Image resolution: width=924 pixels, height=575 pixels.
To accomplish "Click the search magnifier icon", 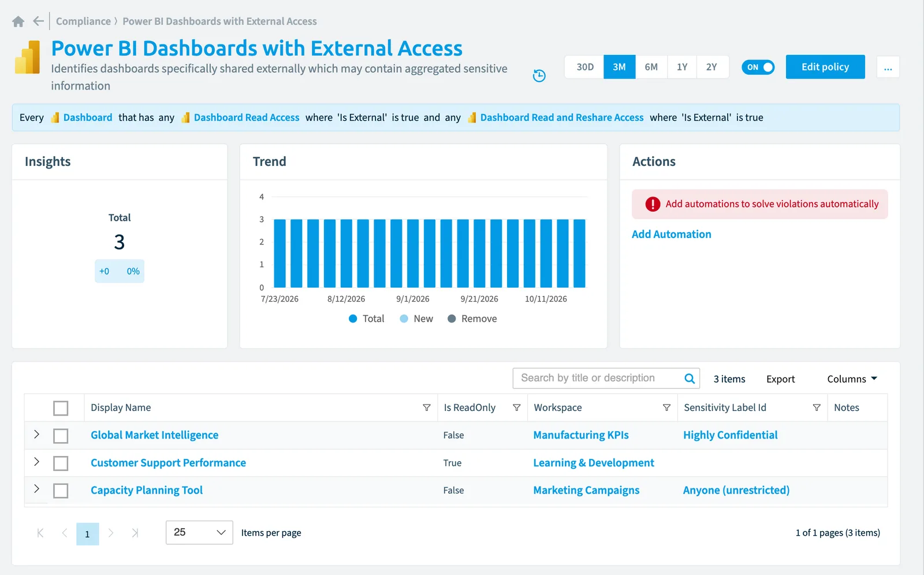I will point(689,379).
